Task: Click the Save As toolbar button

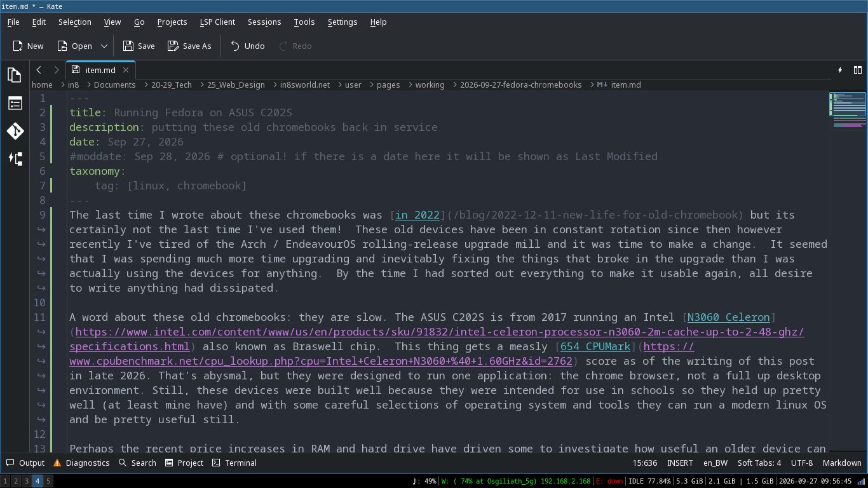Action: click(189, 46)
